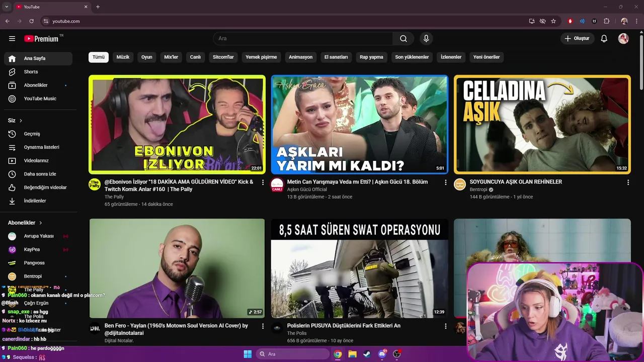Open KayPea subscription channel
This screenshot has width=644, height=362.
[38, 249]
